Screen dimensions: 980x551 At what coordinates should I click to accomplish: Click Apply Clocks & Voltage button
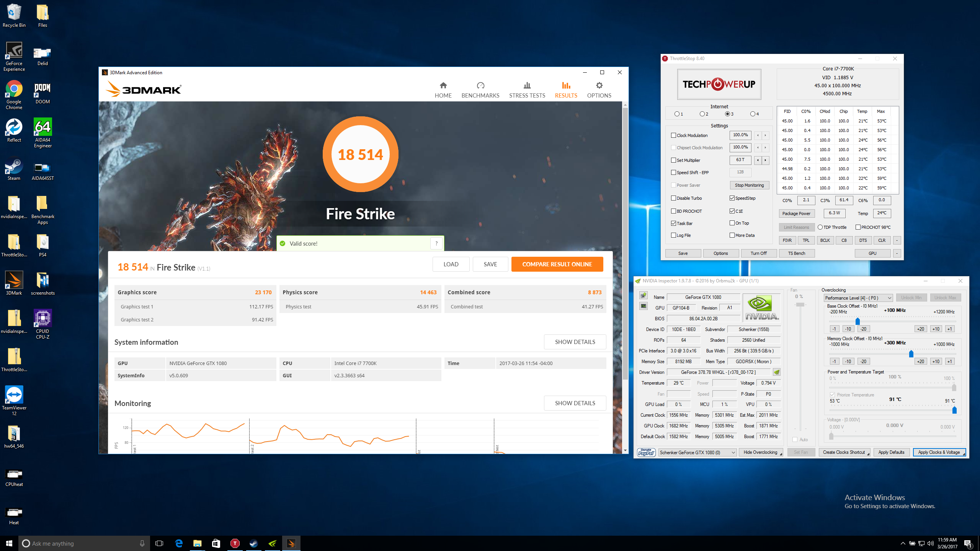point(939,452)
